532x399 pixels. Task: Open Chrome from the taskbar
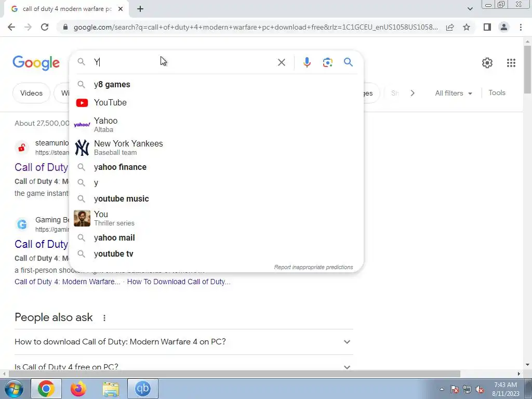pos(46,389)
